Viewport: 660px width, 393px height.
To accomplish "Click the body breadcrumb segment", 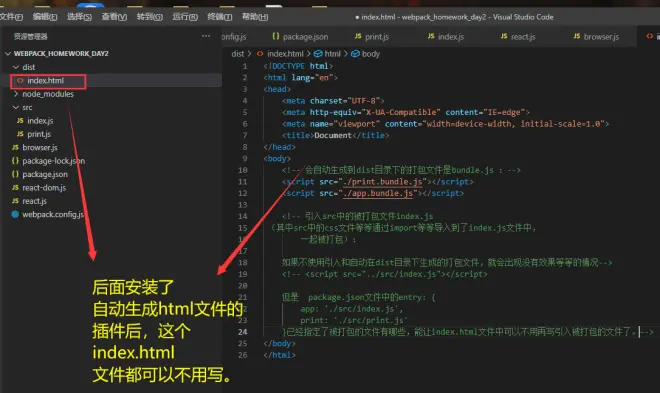I will (x=371, y=54).
